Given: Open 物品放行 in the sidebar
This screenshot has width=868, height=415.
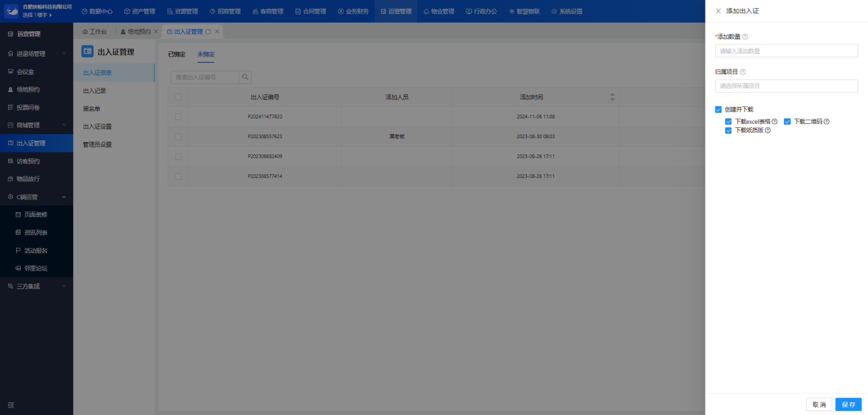Looking at the screenshot, I should pyautogui.click(x=36, y=179).
